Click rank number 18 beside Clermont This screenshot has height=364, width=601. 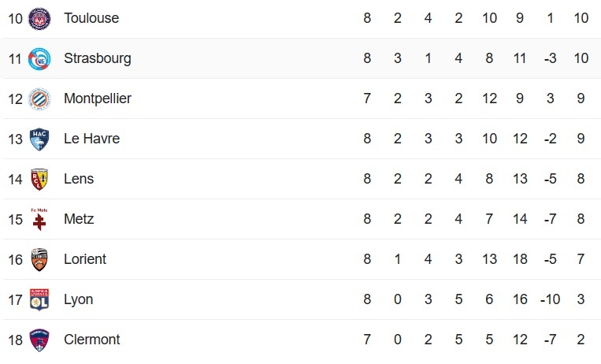point(15,340)
